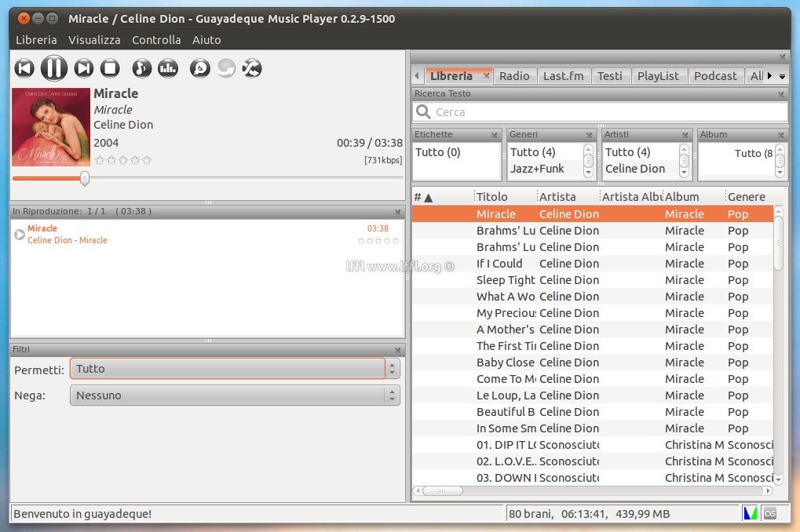Click the play indicator on playlist item Miracle
Viewport: 800px width, 532px height.
click(20, 235)
